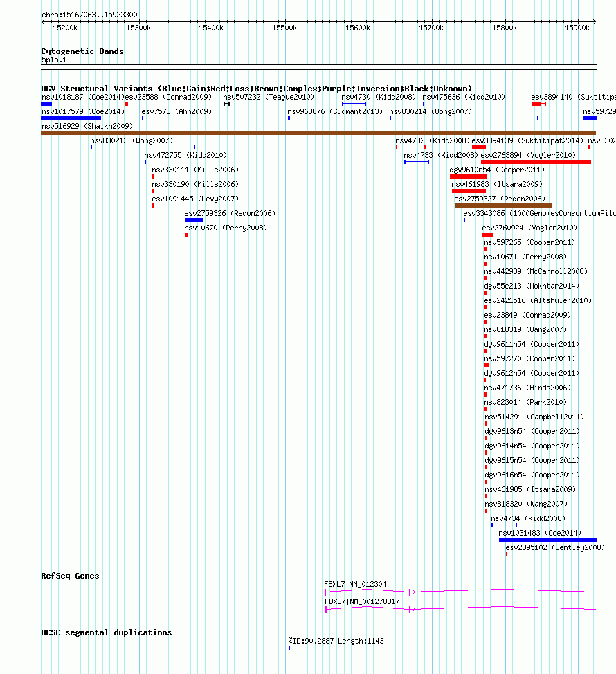Click the 15800k ruler position
This screenshot has height=674, width=616.
point(505,28)
